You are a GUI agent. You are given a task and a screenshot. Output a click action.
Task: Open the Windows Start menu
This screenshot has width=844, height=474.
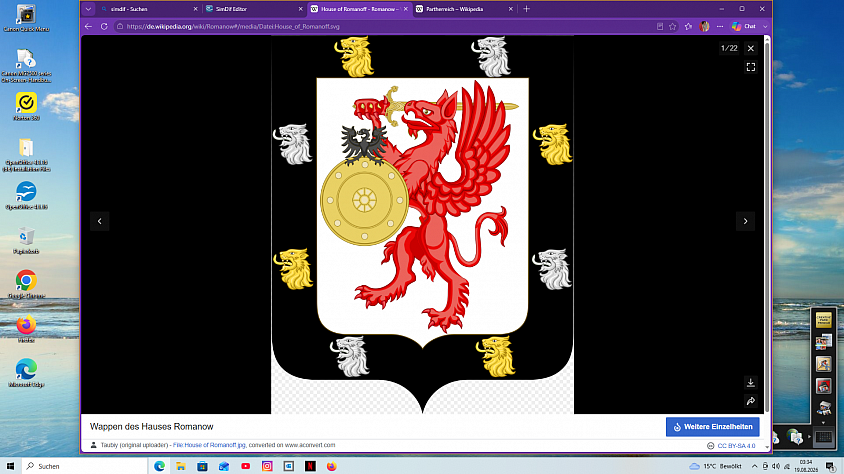tap(10, 466)
